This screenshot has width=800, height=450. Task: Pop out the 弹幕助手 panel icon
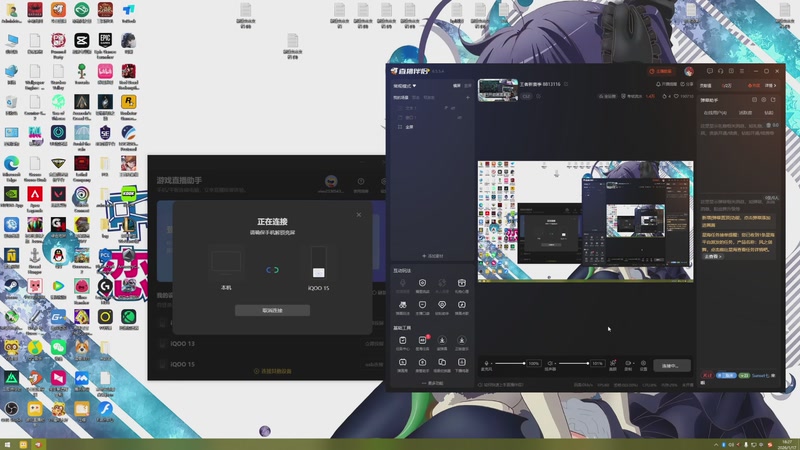(x=773, y=100)
